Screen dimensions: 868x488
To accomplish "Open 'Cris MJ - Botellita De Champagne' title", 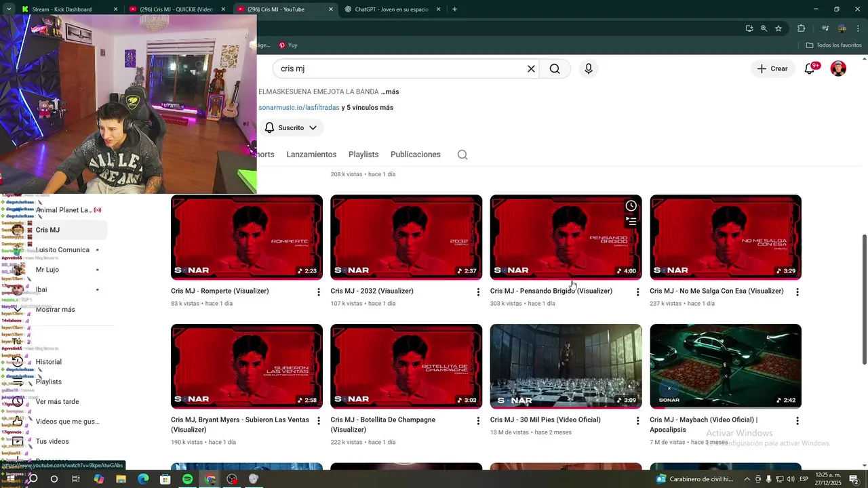I will (x=383, y=425).
